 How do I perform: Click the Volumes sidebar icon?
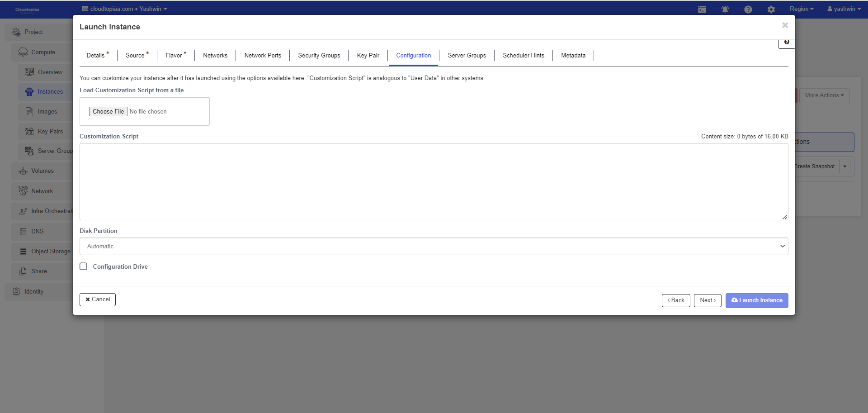[23, 171]
